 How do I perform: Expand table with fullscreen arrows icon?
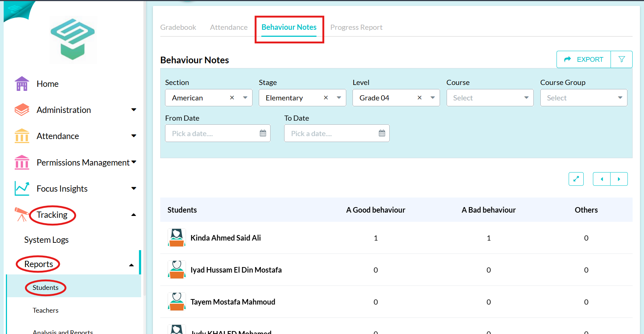(576, 179)
